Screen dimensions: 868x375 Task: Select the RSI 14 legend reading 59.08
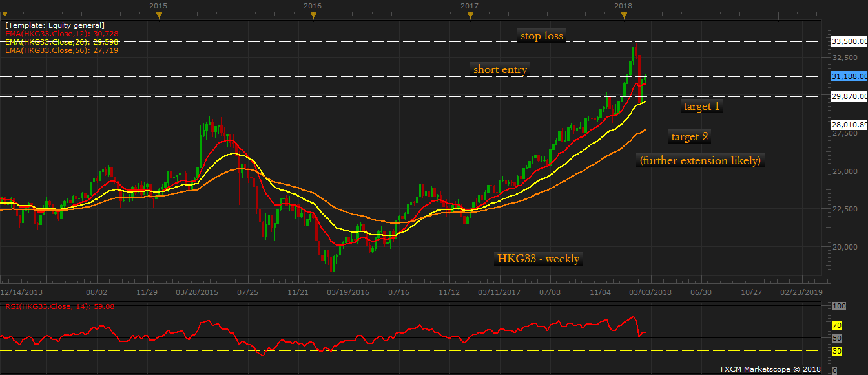[59, 306]
